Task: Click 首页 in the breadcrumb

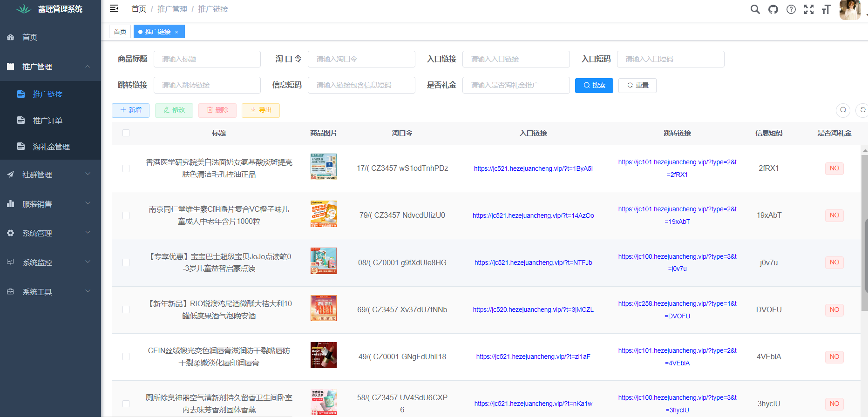Action: click(x=139, y=9)
